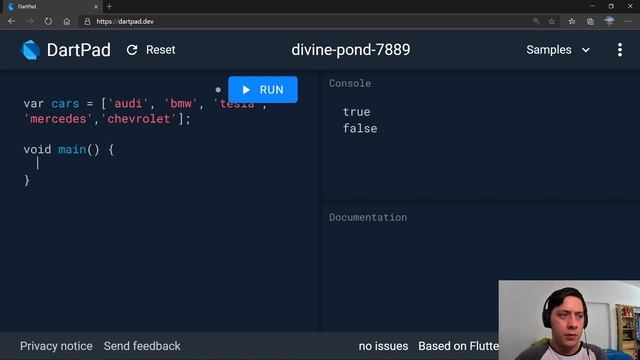This screenshot has height=360, width=640.
Task: Add this page to favorites
Action: pos(552,21)
